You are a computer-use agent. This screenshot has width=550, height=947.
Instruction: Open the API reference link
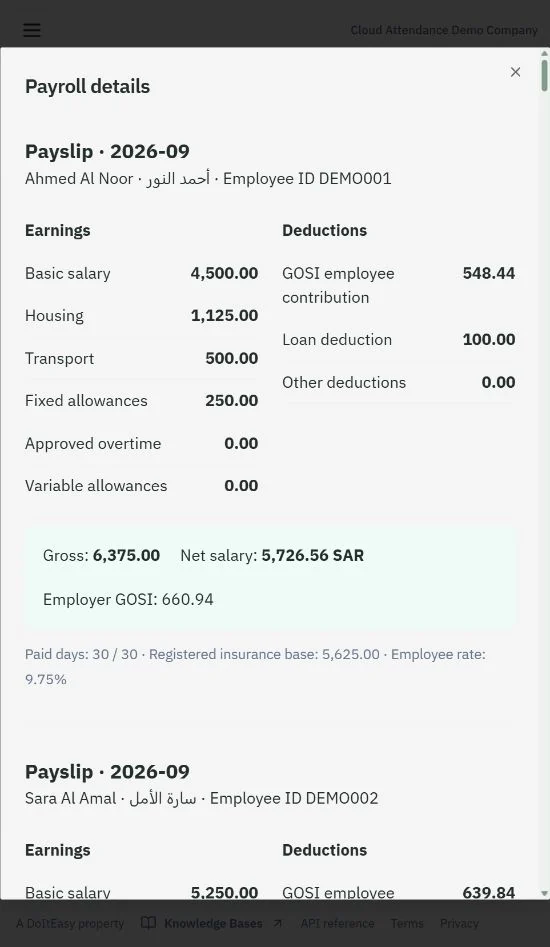click(x=337, y=923)
